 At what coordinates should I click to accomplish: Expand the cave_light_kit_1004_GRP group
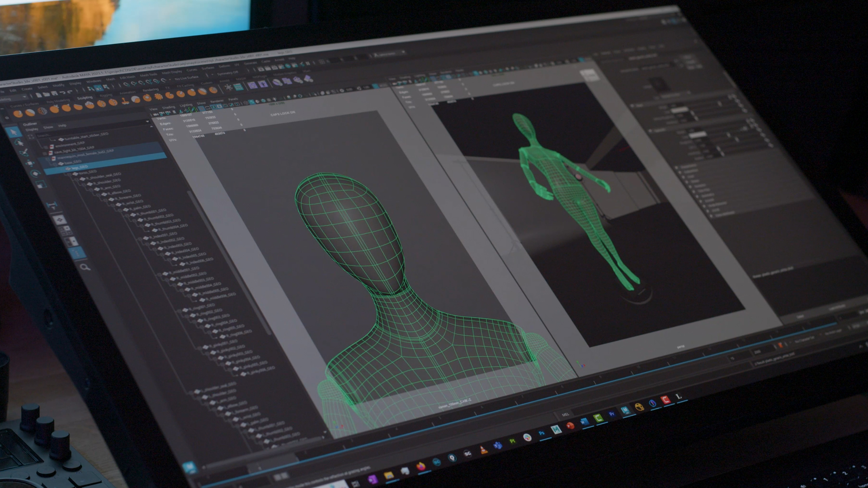click(45, 153)
